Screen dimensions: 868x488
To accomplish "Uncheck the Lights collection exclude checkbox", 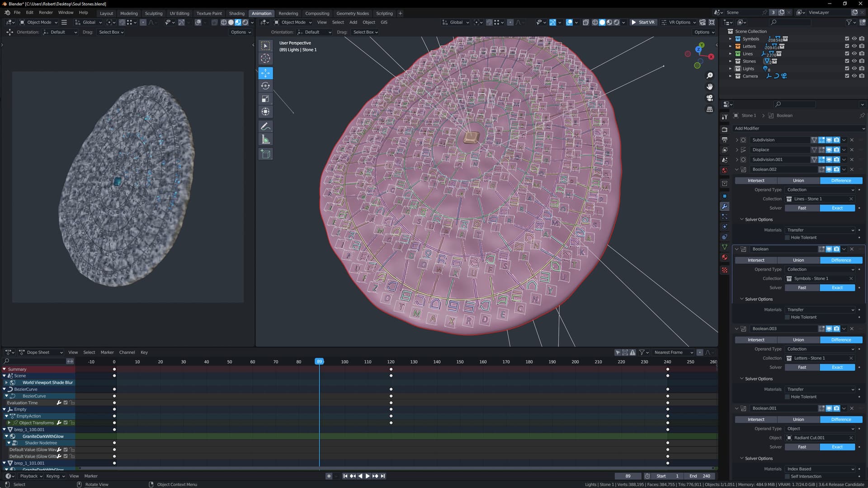I will [x=847, y=69].
